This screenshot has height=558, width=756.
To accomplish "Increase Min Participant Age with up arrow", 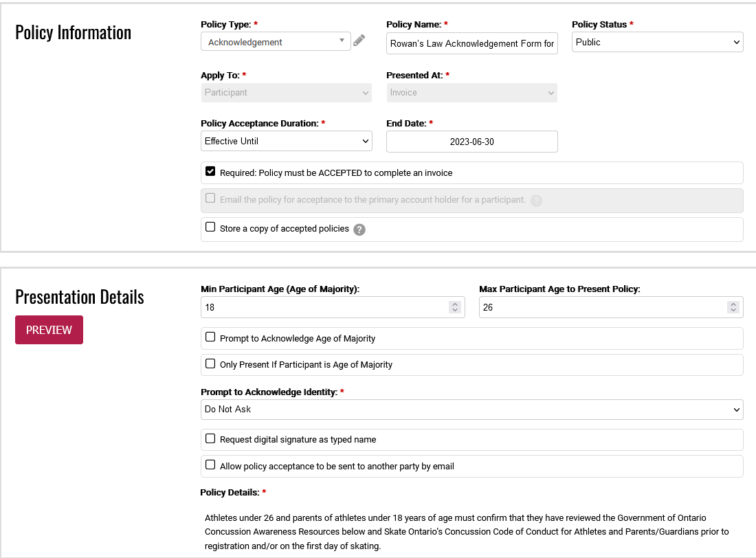I will click(x=454, y=304).
